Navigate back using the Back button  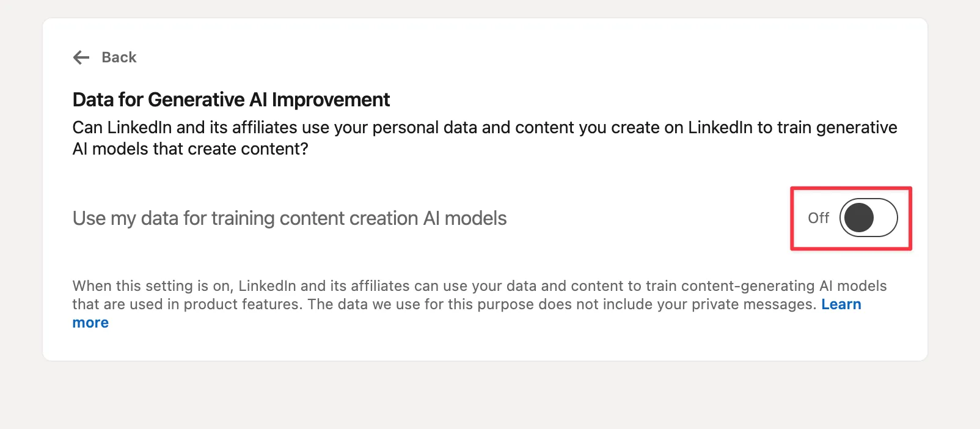click(x=104, y=57)
